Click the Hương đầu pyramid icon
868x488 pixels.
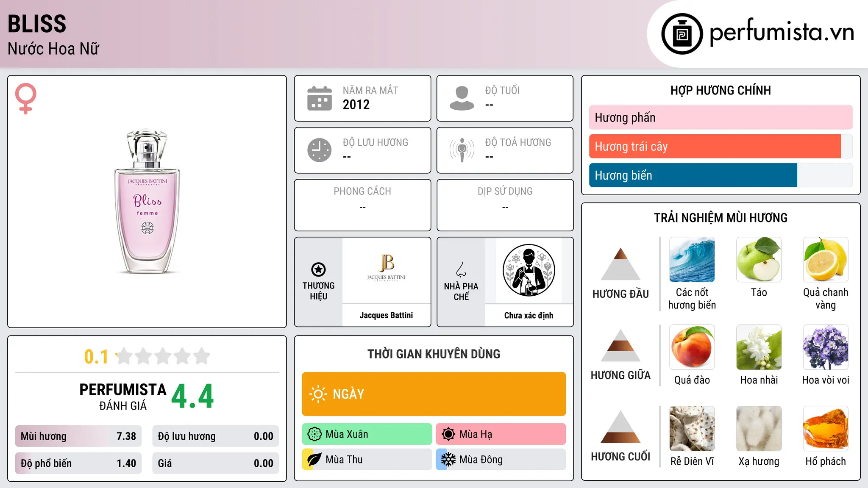click(x=620, y=264)
